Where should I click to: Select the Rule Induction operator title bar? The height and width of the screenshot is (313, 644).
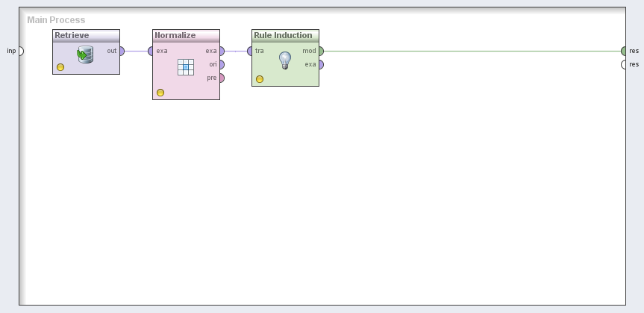(x=285, y=35)
